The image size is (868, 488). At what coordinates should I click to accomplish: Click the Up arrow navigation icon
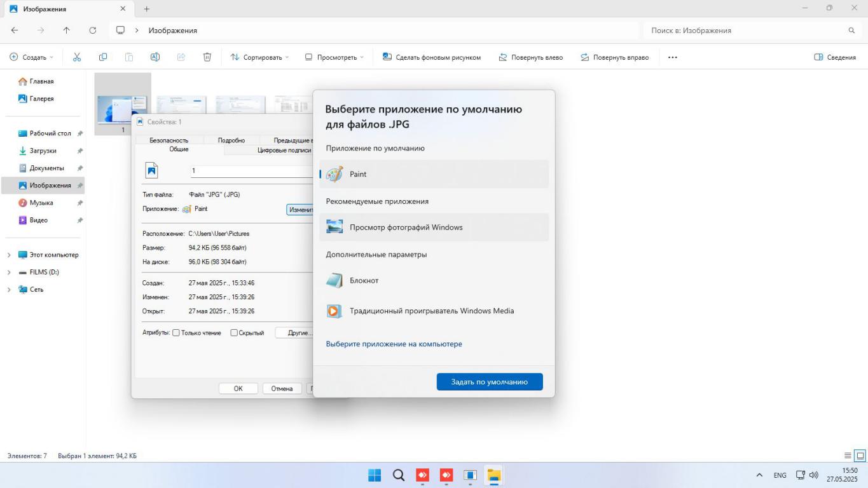(67, 30)
